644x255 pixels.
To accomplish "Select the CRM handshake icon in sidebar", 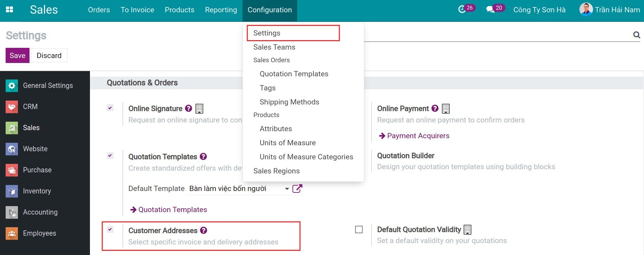I will pos(12,107).
